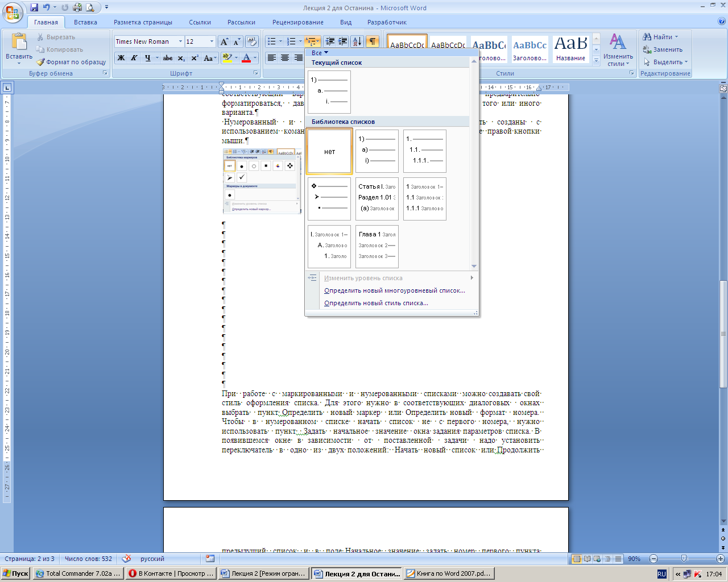Go to the Ссылки ribbon tab
Viewport: 728px width, 582px height.
click(x=200, y=22)
